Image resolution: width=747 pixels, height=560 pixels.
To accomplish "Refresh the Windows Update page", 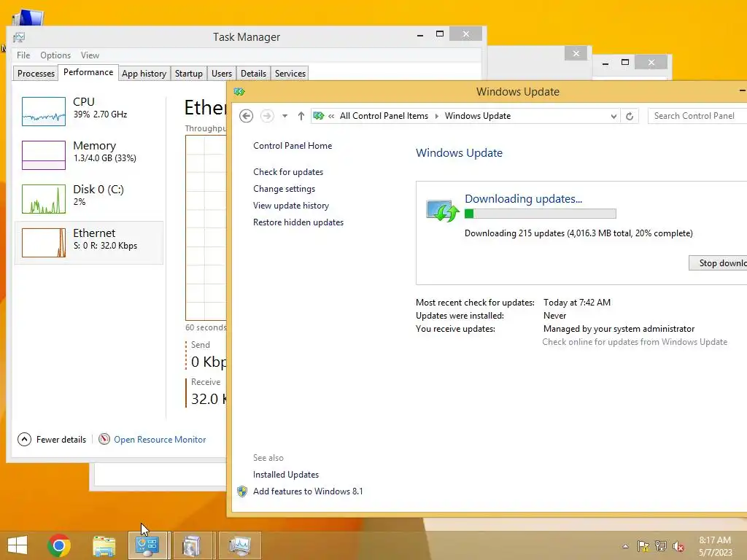I will click(630, 116).
